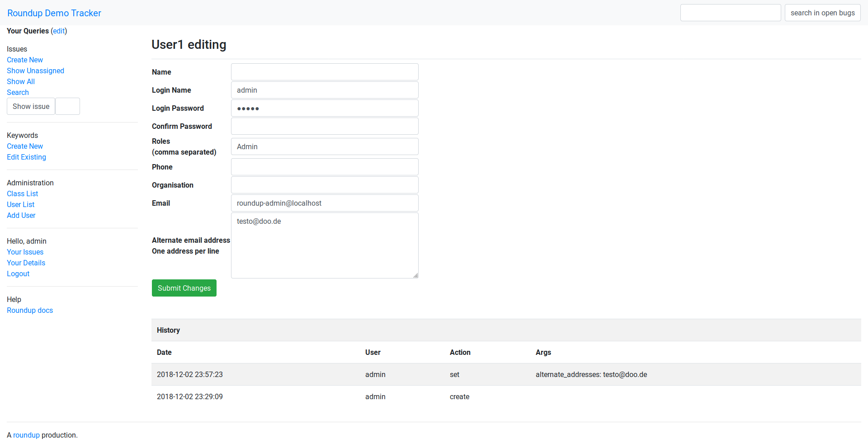Image resolution: width=868 pixels, height=448 pixels.
Task: Click the 'create' action cell
Action: (459, 396)
